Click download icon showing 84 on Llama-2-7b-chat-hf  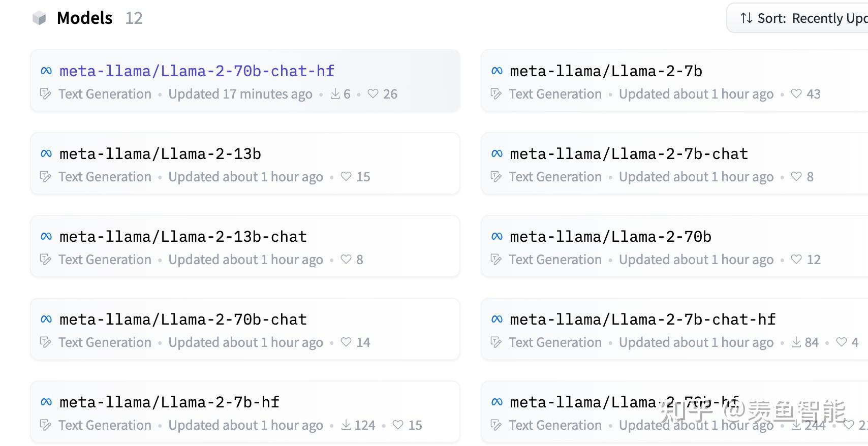796,342
